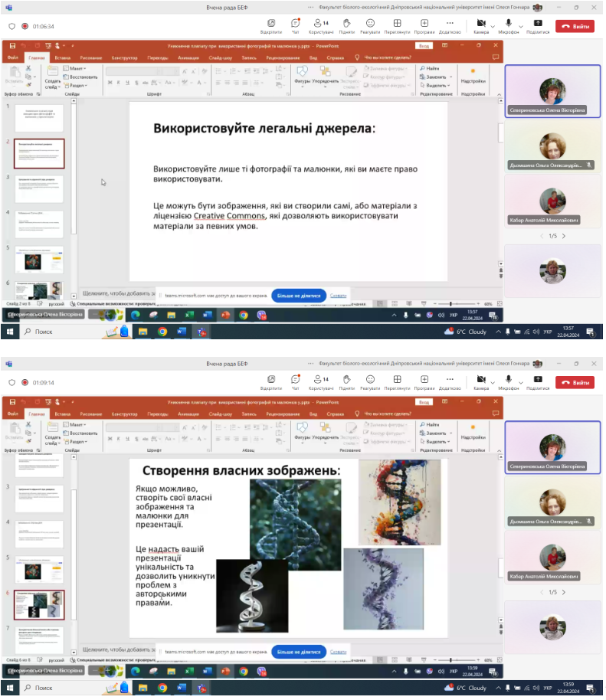Select slide 7 thumbnail in lower PowerPoint
606x700 pixels.
pyautogui.click(x=39, y=640)
